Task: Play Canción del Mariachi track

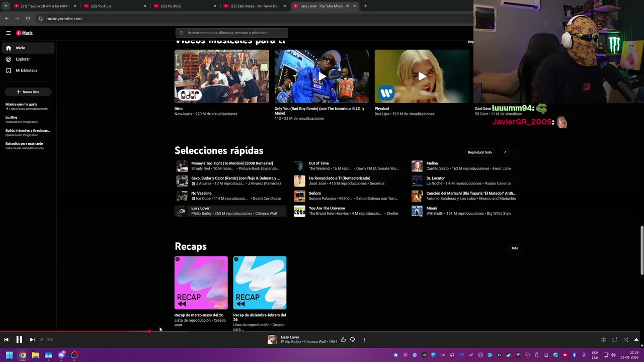Action: click(x=466, y=196)
